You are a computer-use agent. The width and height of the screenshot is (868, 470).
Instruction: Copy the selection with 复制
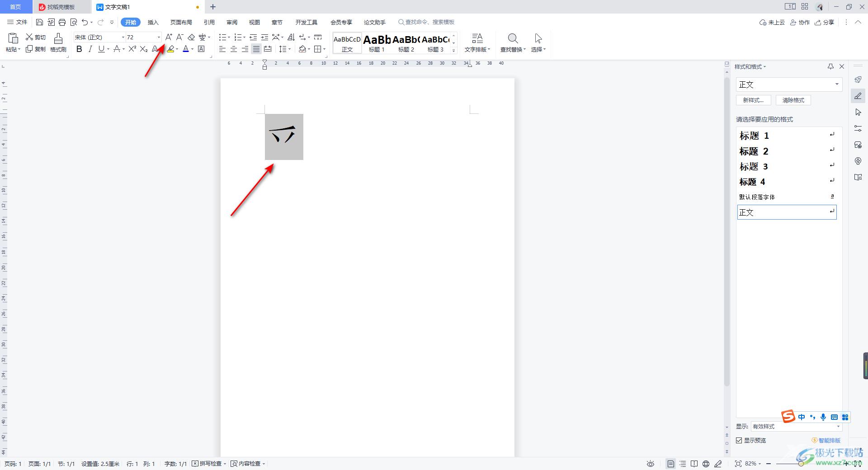(x=36, y=49)
